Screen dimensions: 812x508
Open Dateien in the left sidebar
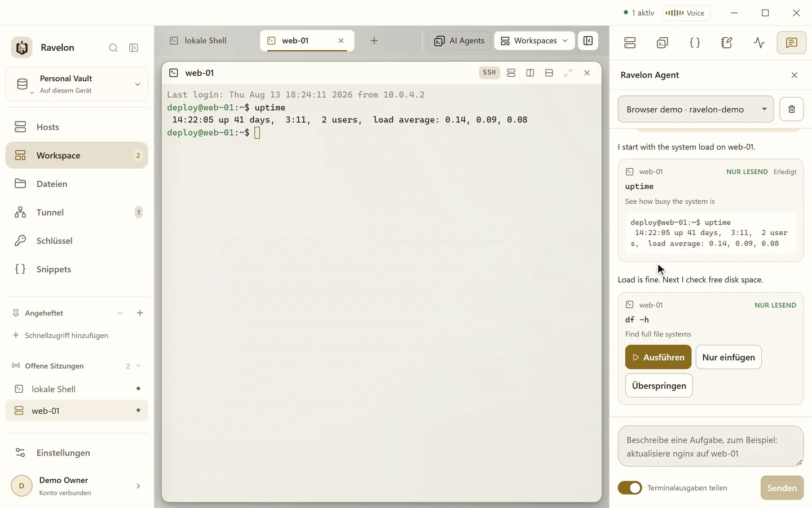coord(77,184)
